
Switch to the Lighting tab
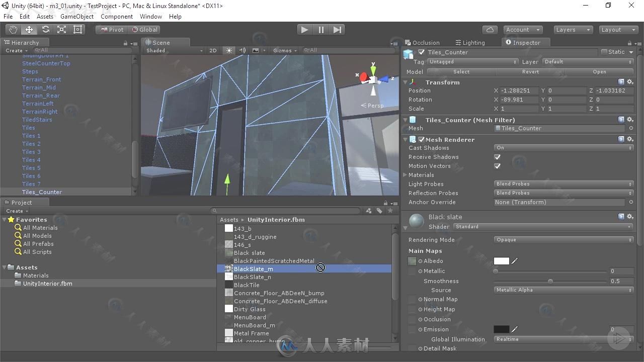470,43
